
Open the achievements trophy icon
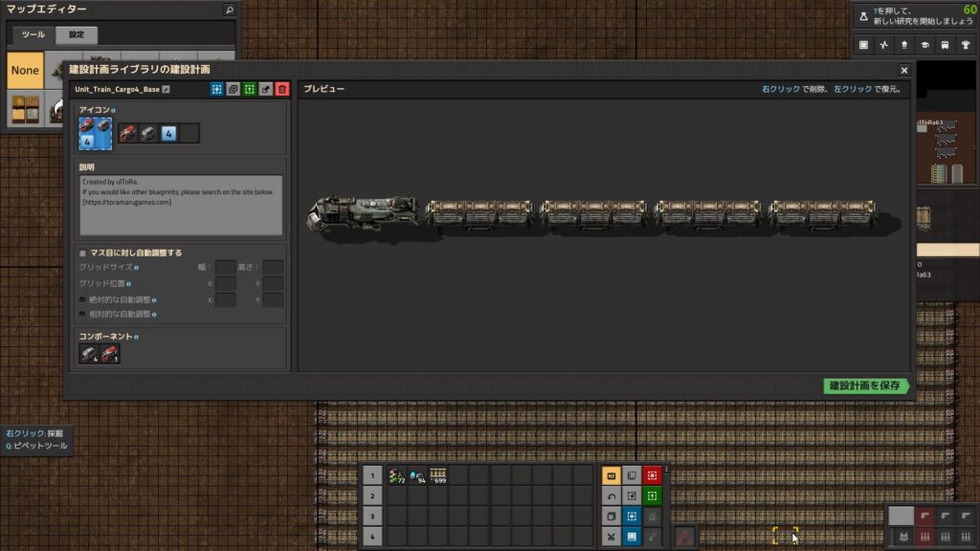966,45
